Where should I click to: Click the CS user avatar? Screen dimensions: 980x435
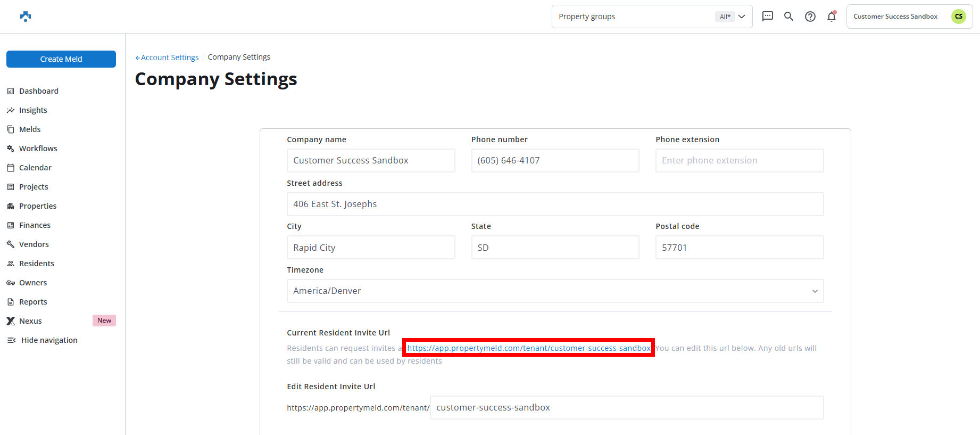click(x=958, y=17)
